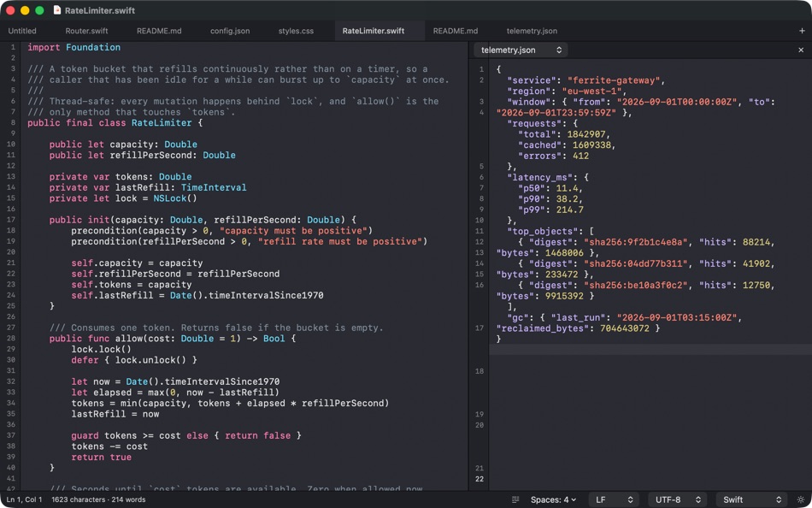Click the "eu-west-1" region value

tap(592, 92)
